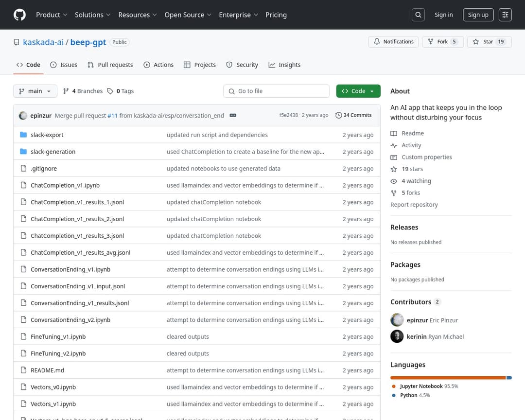Click the FineTuning_v1.ipynb file icon
Image resolution: width=525 pixels, height=420 pixels.
(23, 336)
